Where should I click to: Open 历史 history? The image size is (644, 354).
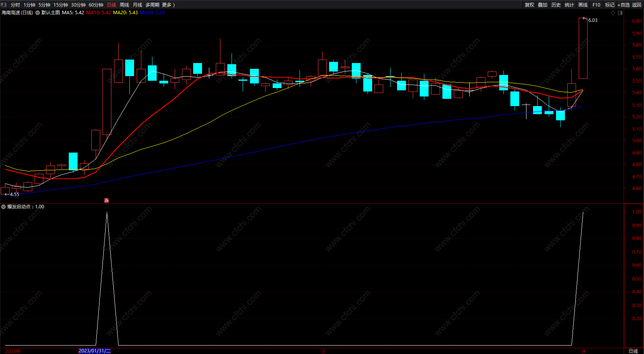(556, 5)
